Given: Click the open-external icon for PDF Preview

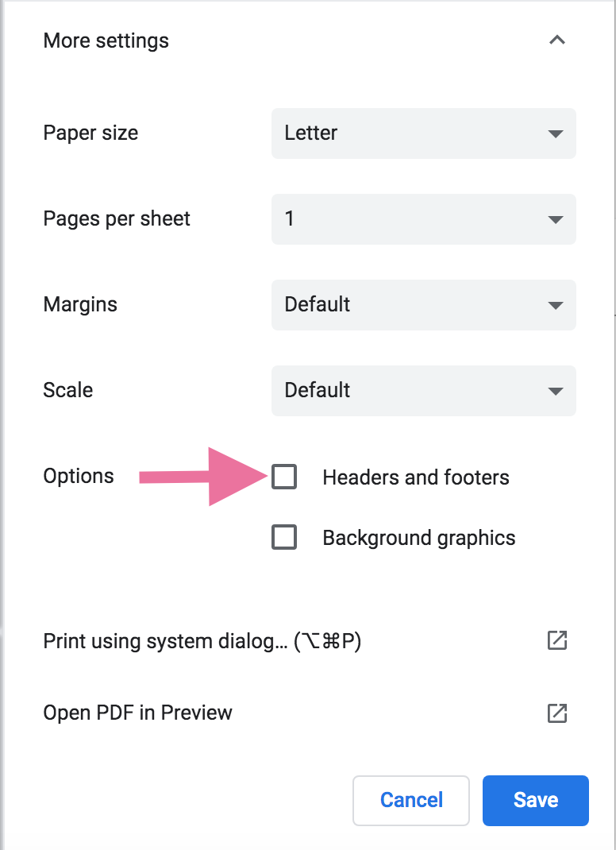Looking at the screenshot, I should (557, 713).
